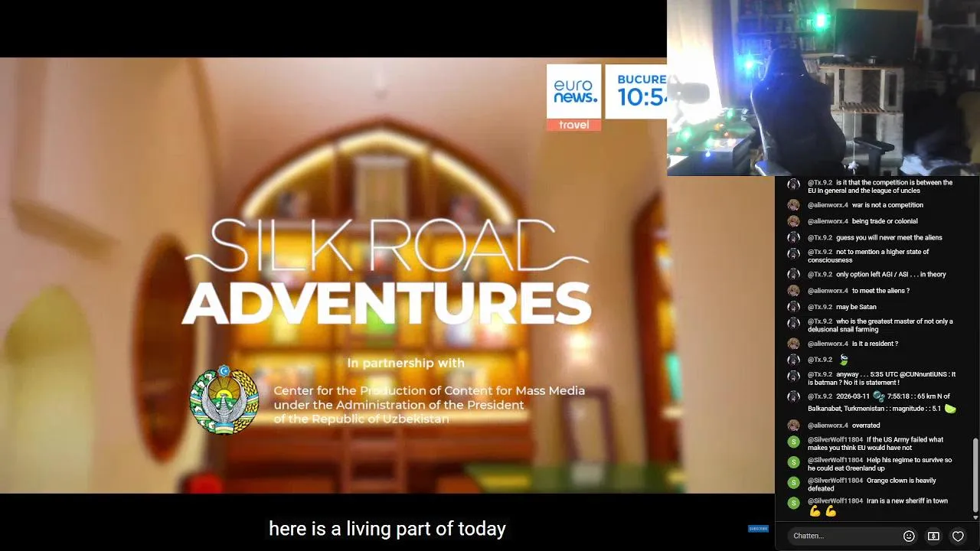Click the 'Center for the Production of Content' text

[x=430, y=405]
